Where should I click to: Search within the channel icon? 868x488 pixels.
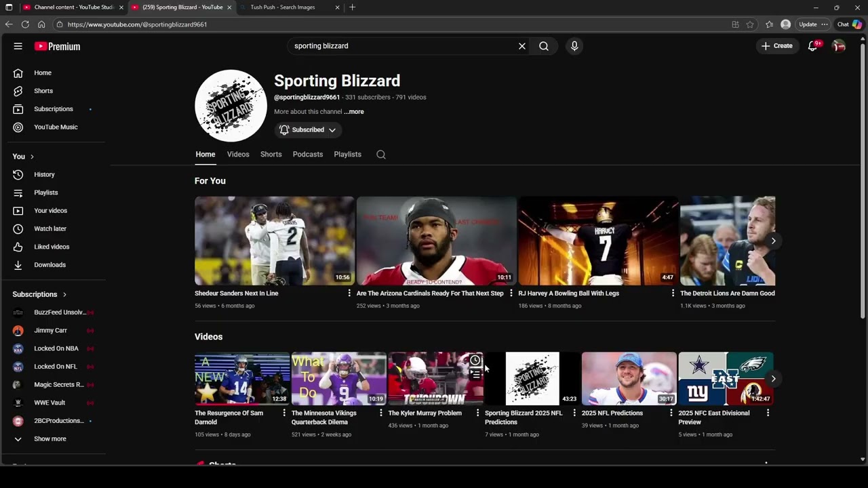pos(381,155)
